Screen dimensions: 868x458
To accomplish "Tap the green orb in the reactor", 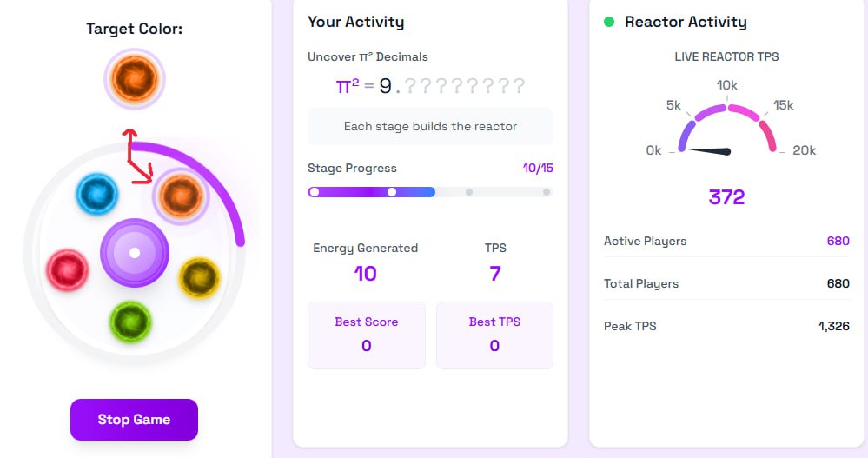I will (x=130, y=322).
